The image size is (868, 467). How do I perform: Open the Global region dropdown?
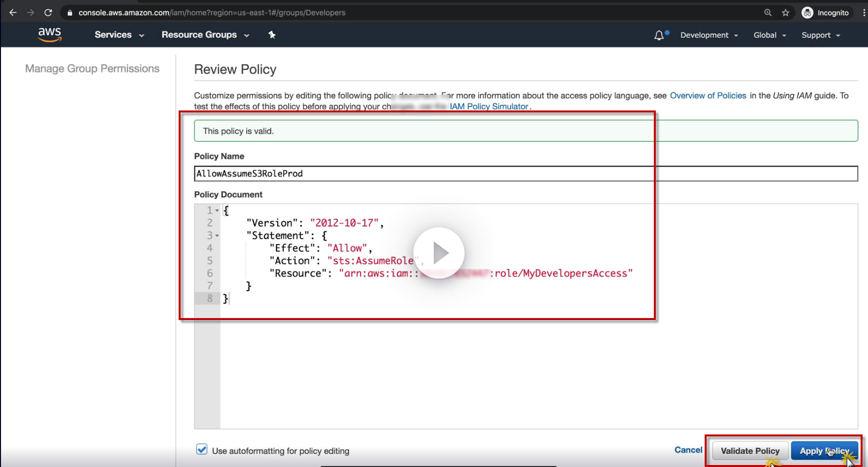pos(770,35)
